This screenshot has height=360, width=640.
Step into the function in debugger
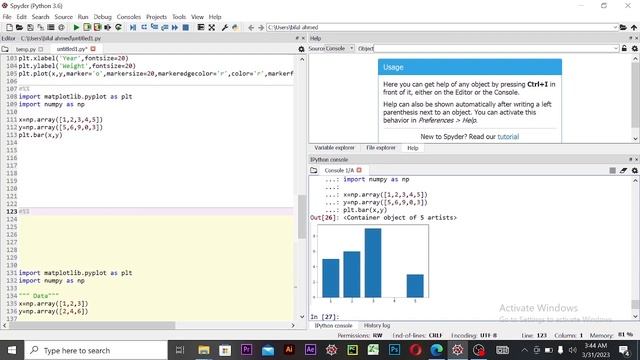[154, 27]
